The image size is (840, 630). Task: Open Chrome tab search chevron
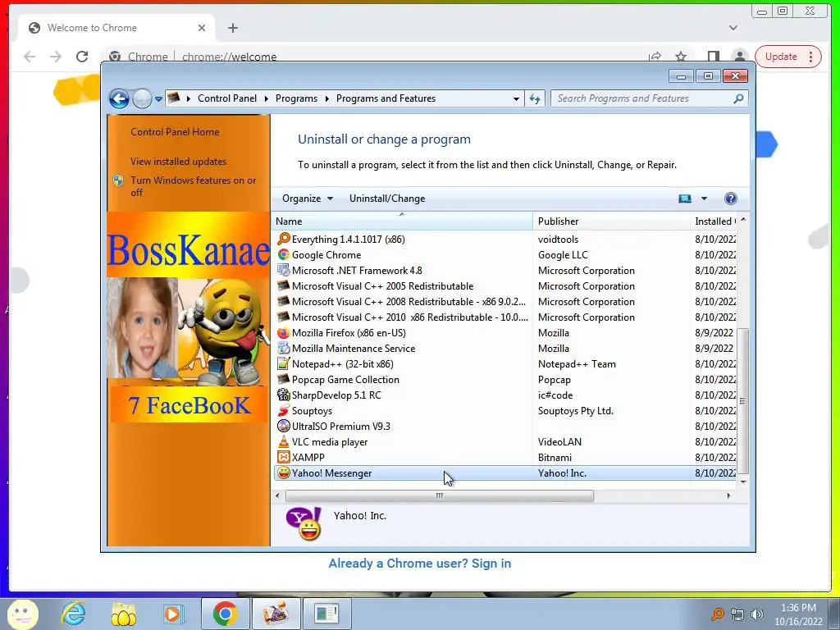click(733, 28)
